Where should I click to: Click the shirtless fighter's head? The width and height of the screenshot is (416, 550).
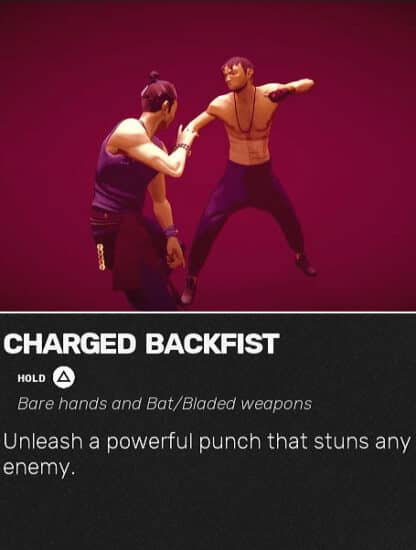click(x=238, y=75)
